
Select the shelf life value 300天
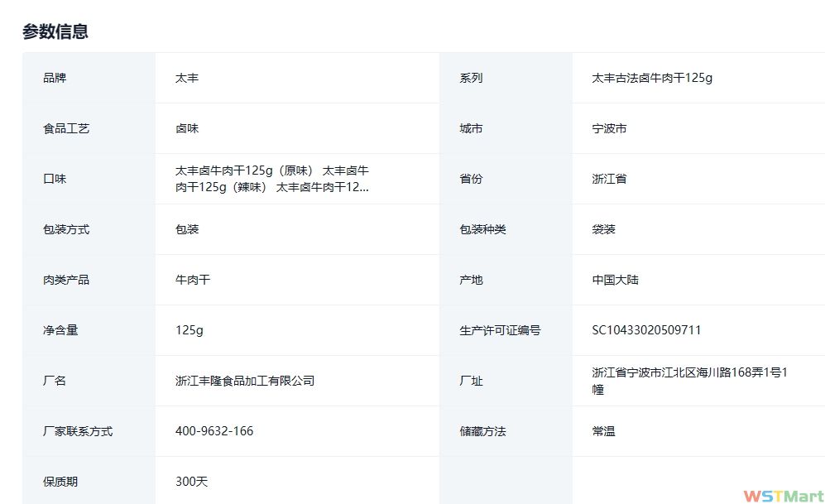coord(191,482)
